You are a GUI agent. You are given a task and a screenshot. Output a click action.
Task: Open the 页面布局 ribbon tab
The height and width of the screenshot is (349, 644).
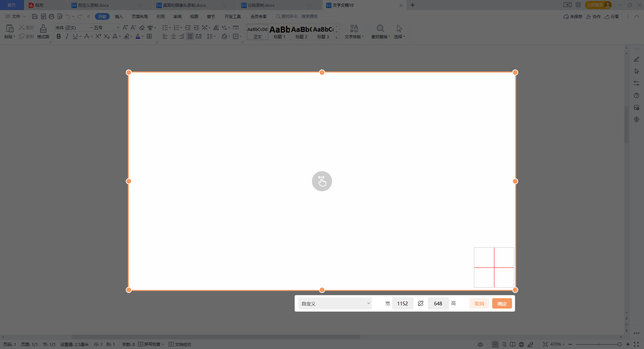pos(140,16)
